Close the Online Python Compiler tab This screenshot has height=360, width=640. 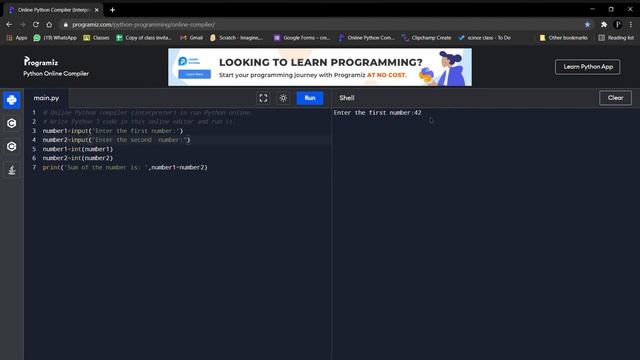[97, 10]
